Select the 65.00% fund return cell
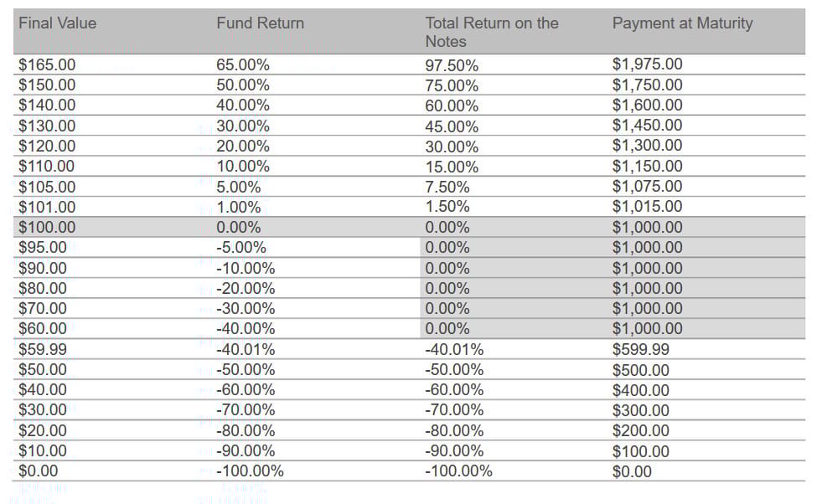Screen dimensions: 827x504 pyautogui.click(x=243, y=64)
